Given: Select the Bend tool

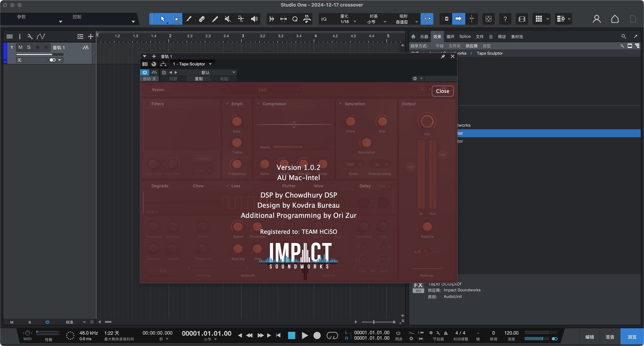Looking at the screenshot, I should click(x=241, y=19).
